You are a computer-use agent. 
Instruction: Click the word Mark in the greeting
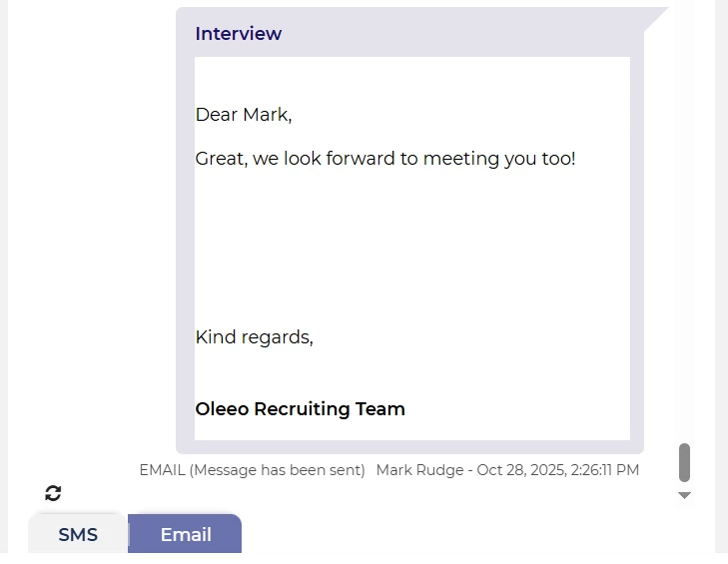coord(265,115)
